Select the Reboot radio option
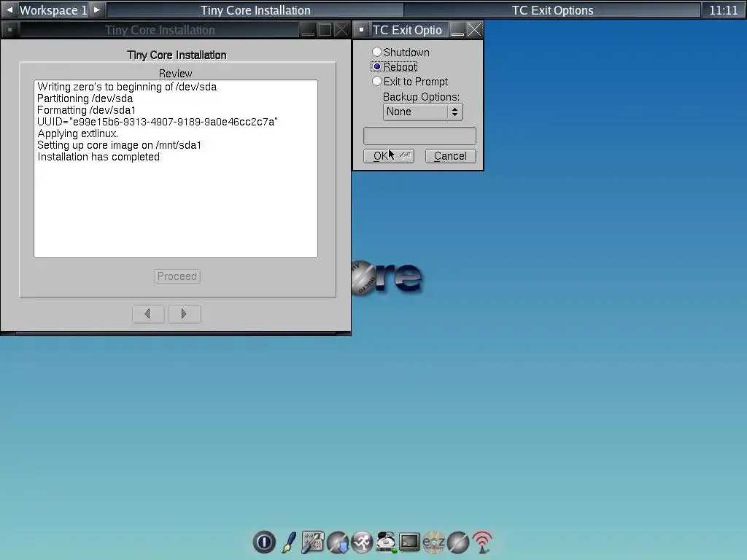Screen dimensions: 747x560 coord(394,66)
